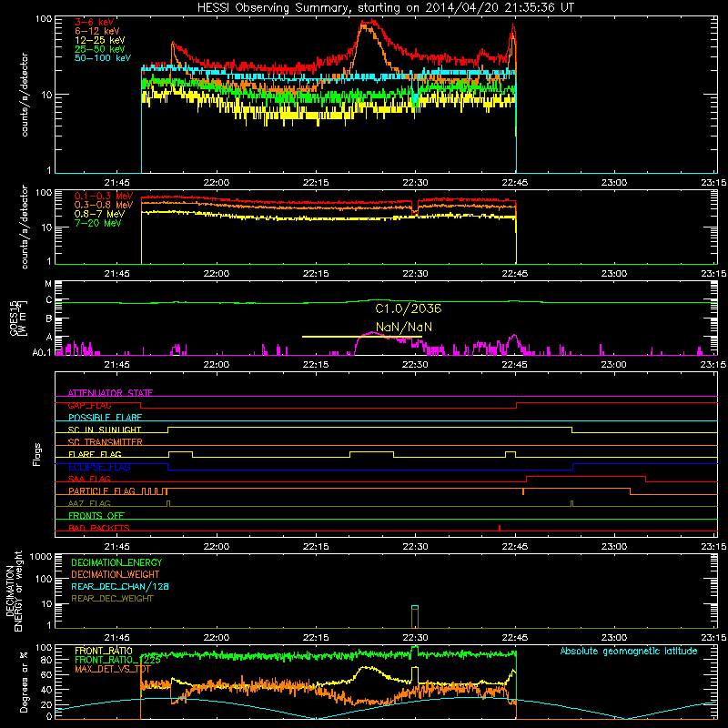Screen dimensions: 728x728
Task: Click the red BAD_PACKETS tick mark near 22:42
Action: pos(499,528)
